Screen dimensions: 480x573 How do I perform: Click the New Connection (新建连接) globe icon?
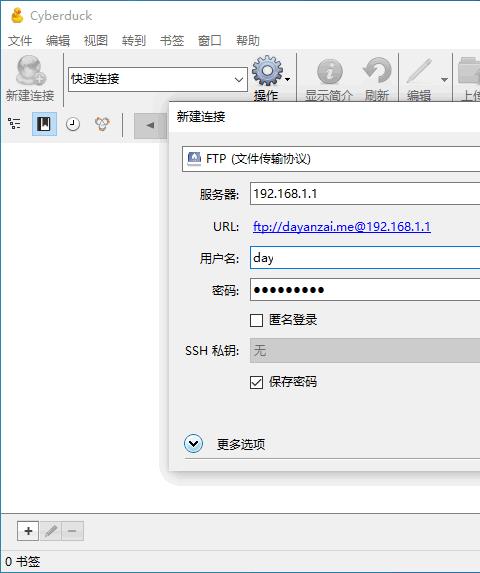point(30,70)
